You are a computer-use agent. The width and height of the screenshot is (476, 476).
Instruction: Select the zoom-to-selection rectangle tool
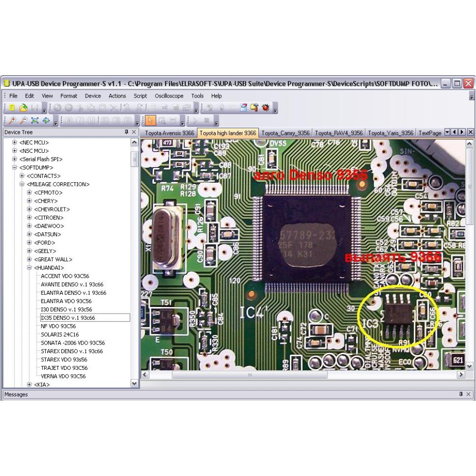pyautogui.click(x=162, y=120)
